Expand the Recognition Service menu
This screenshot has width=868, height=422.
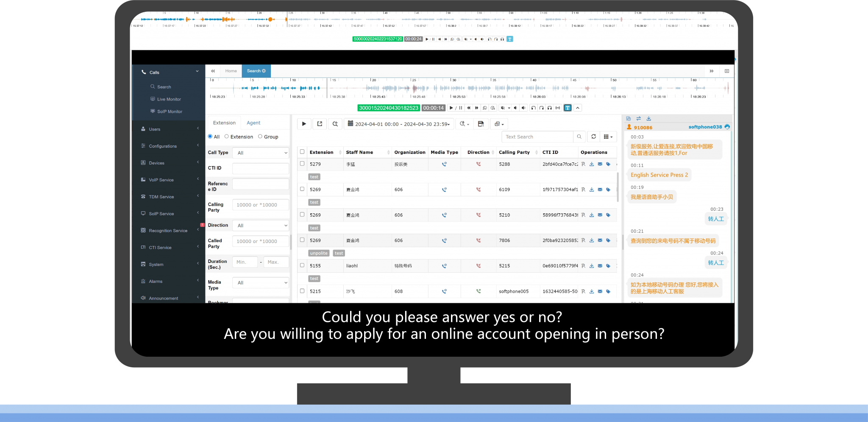pyautogui.click(x=168, y=231)
